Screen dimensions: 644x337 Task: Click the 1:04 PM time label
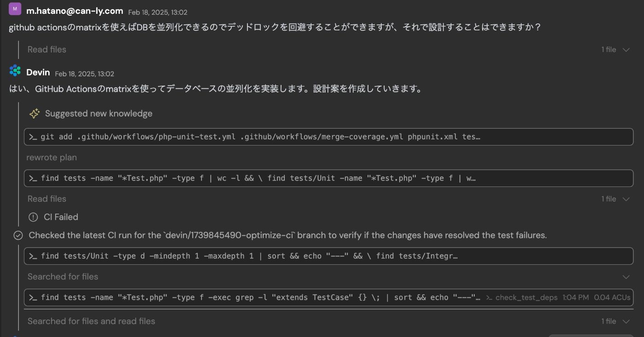point(576,298)
